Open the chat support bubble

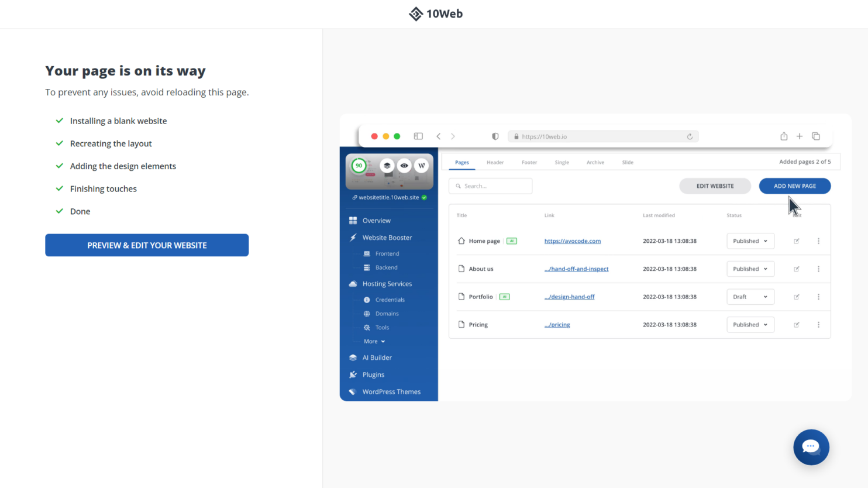pyautogui.click(x=811, y=447)
